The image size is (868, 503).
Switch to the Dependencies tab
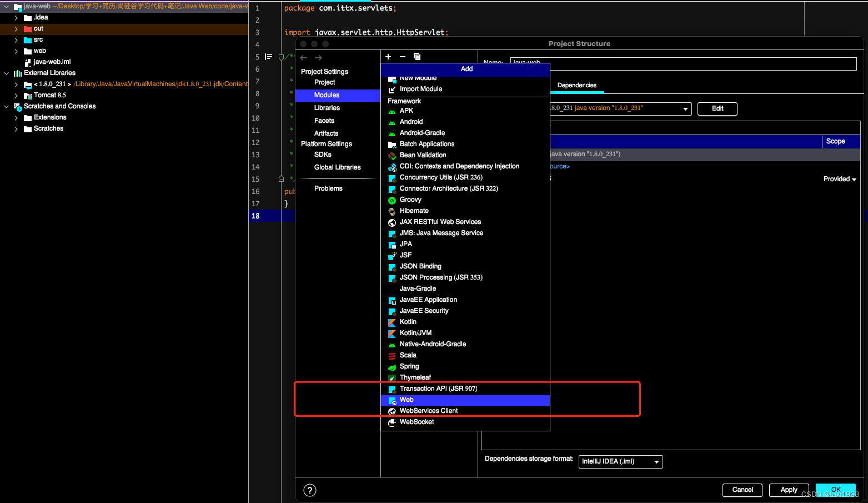(578, 86)
